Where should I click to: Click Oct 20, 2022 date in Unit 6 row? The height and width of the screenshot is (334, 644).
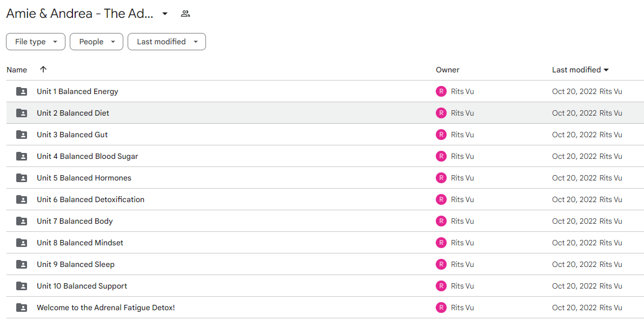click(x=574, y=199)
